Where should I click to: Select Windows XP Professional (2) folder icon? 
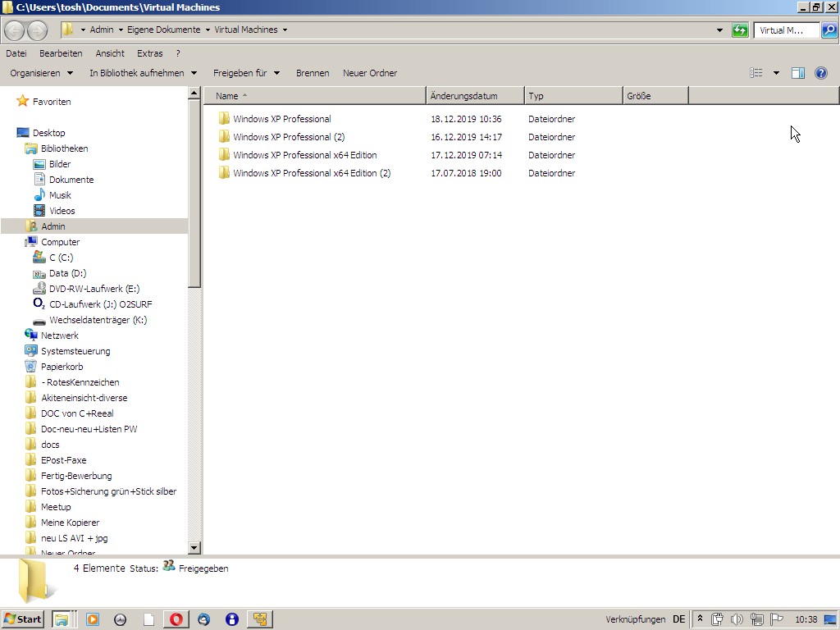click(x=224, y=137)
